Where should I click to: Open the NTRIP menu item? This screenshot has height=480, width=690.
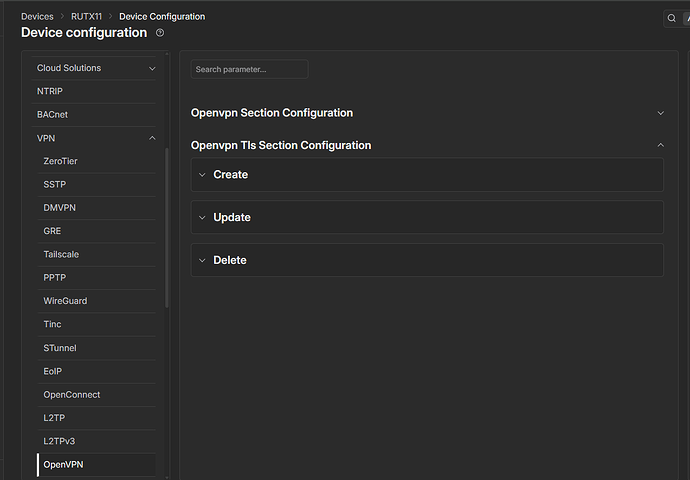click(x=50, y=91)
